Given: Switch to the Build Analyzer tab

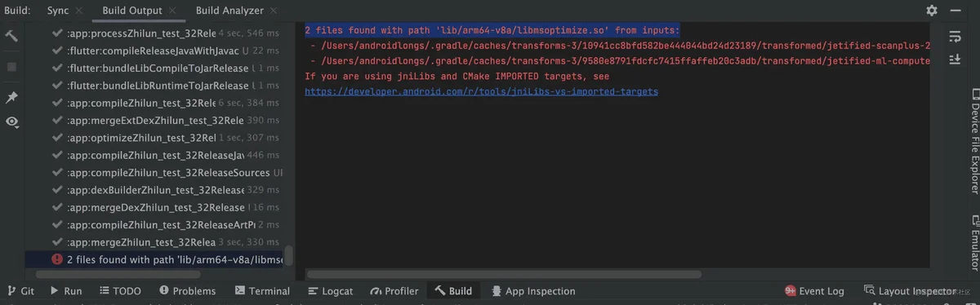Looking at the screenshot, I should (229, 11).
